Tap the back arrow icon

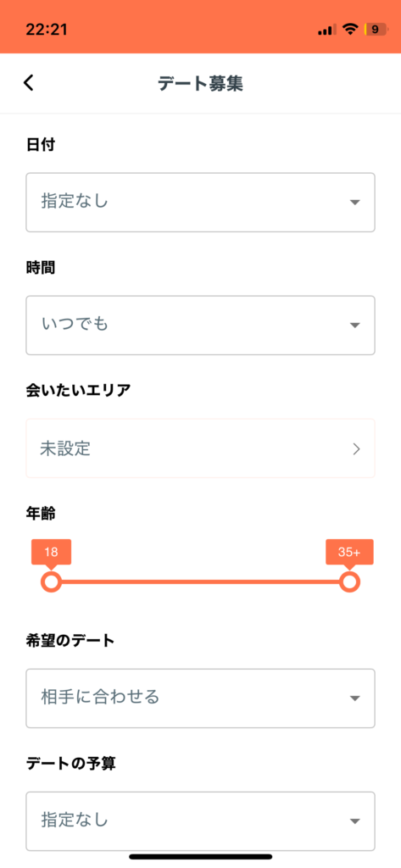28,82
